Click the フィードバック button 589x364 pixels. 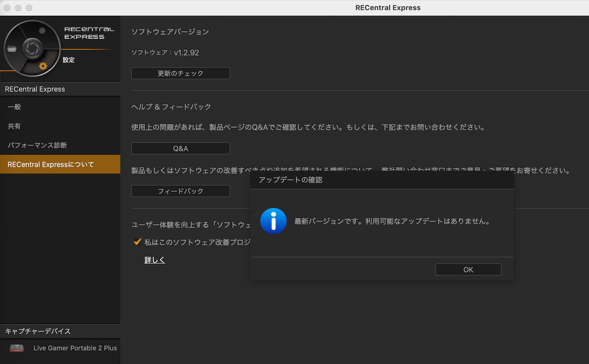click(x=180, y=191)
